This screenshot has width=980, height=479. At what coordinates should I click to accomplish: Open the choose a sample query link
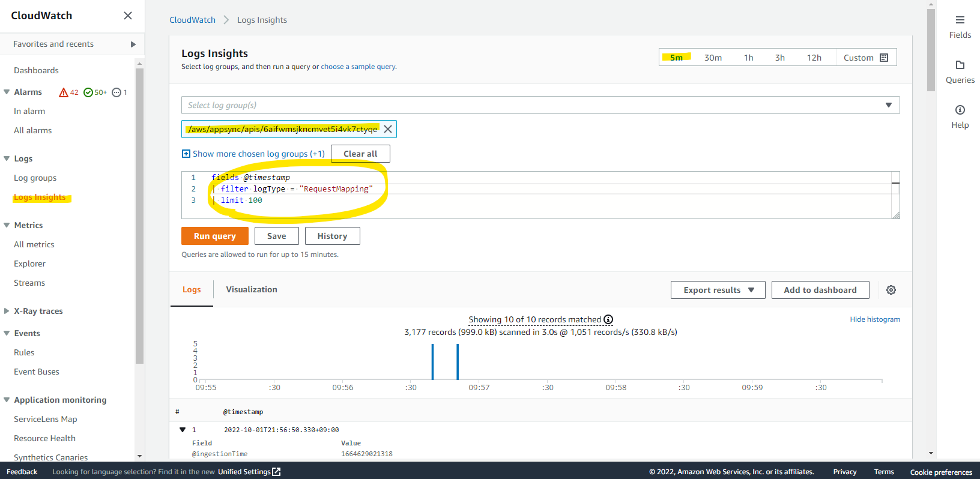pyautogui.click(x=358, y=67)
